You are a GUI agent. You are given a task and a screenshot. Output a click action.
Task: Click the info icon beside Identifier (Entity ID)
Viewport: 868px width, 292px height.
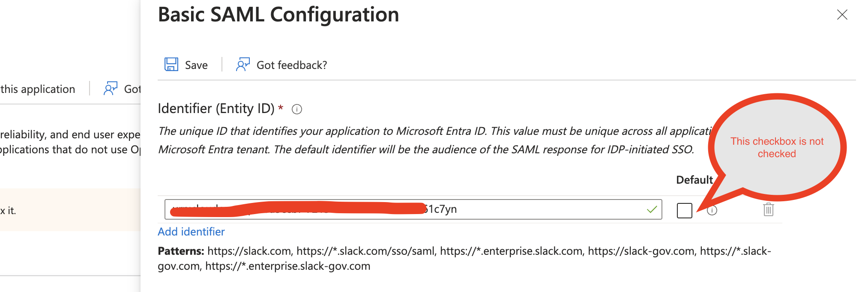[x=297, y=109]
